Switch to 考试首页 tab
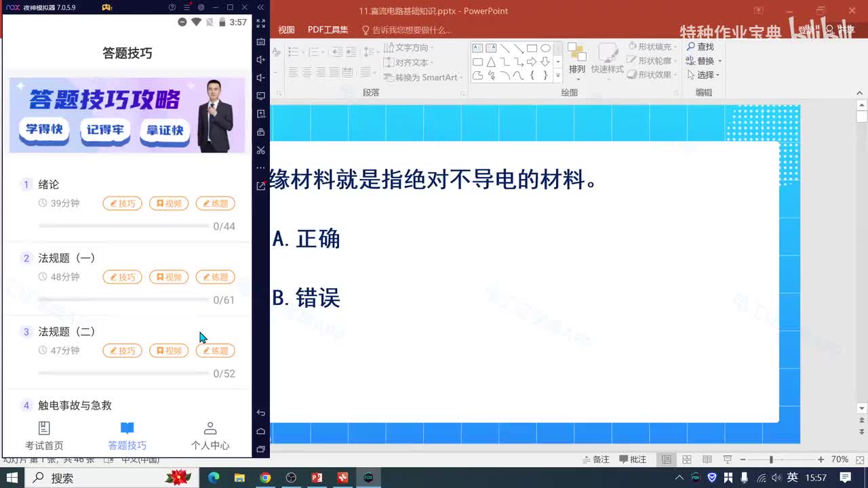 [44, 436]
